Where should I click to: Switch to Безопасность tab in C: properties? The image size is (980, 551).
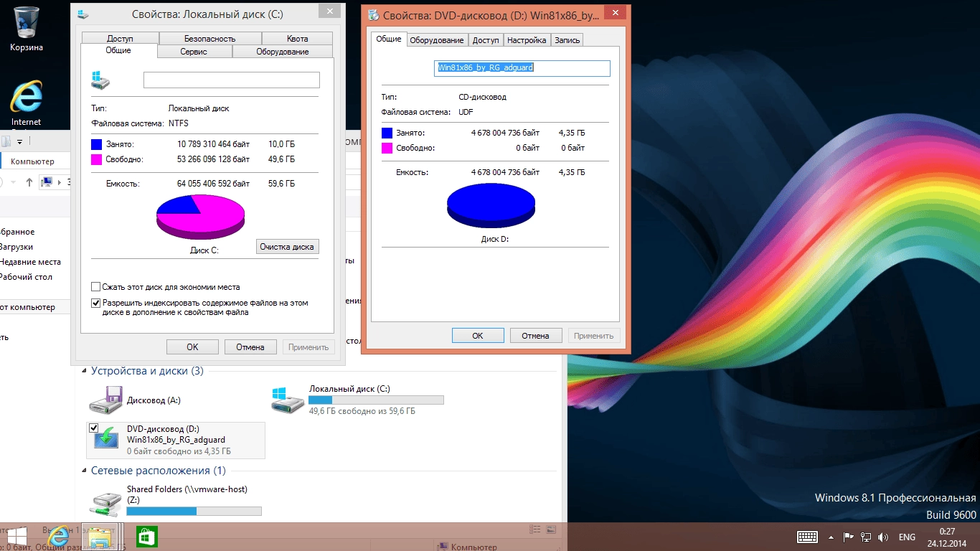(x=210, y=39)
